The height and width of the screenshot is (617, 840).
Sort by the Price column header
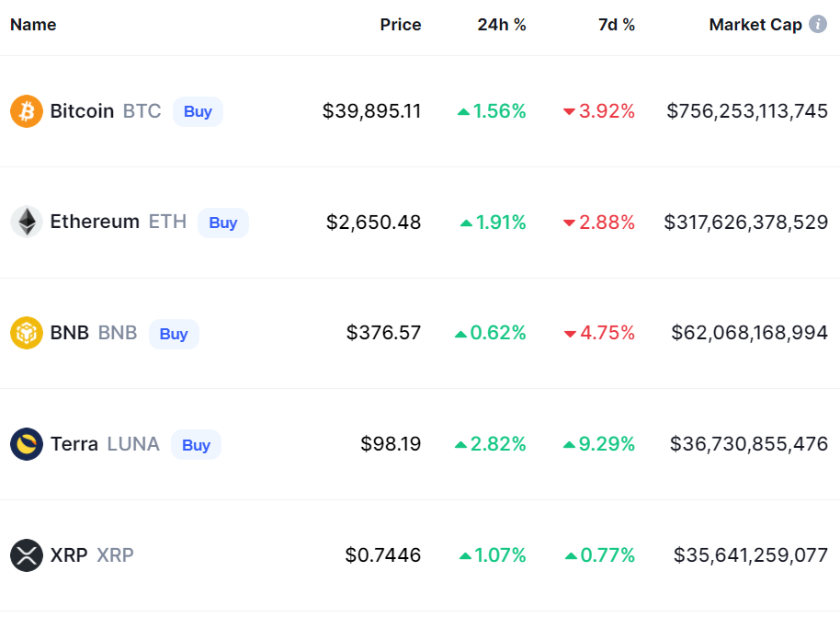[x=401, y=25]
